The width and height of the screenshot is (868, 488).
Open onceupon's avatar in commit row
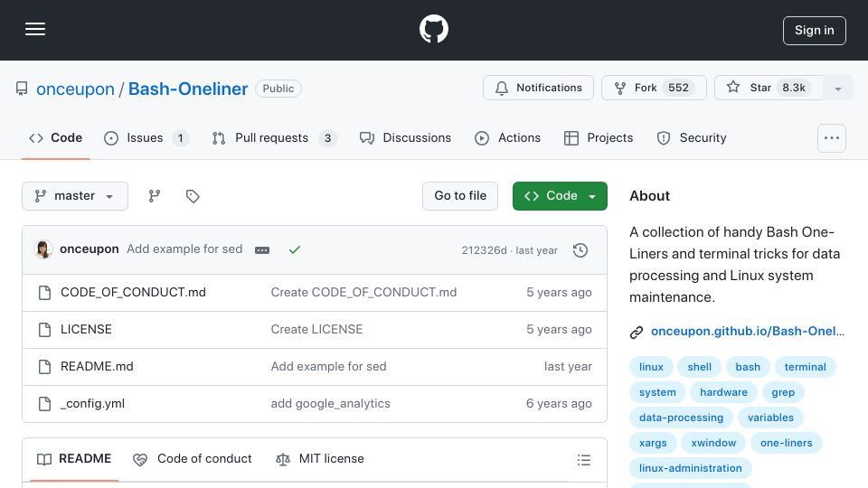pyautogui.click(x=43, y=249)
